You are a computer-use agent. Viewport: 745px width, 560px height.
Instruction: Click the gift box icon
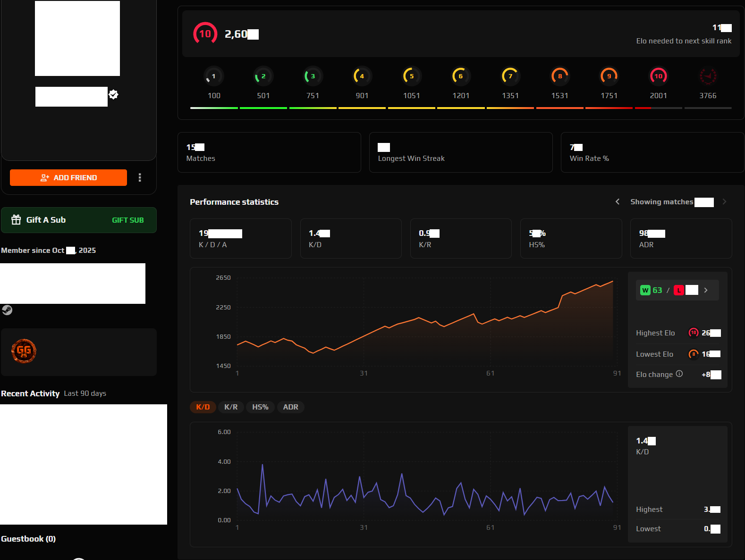coord(16,220)
